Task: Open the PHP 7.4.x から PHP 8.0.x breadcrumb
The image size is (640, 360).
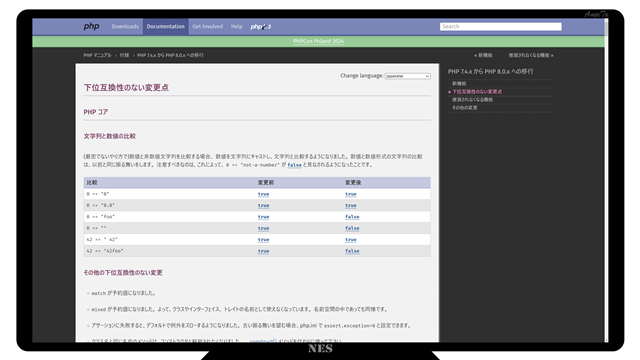Action: (x=170, y=55)
